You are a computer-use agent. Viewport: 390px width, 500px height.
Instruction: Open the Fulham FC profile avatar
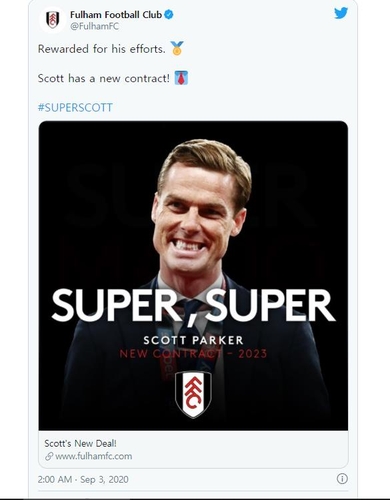pyautogui.click(x=52, y=20)
